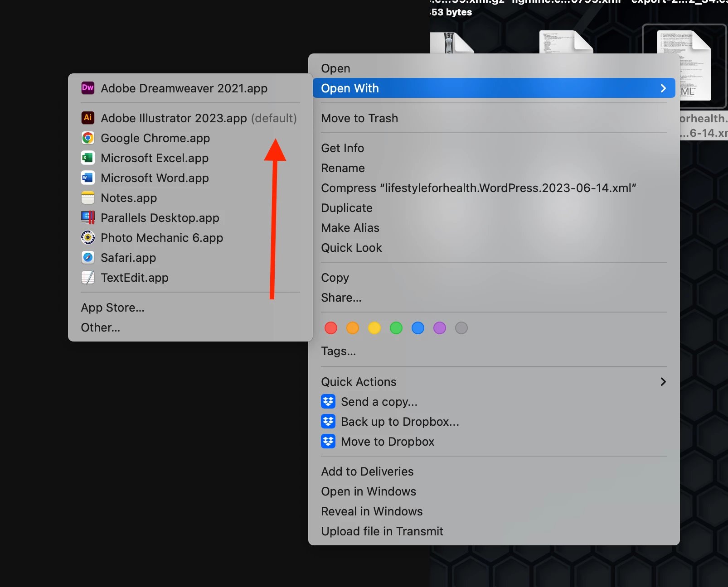Select Upload file in Transmit

pyautogui.click(x=494, y=531)
